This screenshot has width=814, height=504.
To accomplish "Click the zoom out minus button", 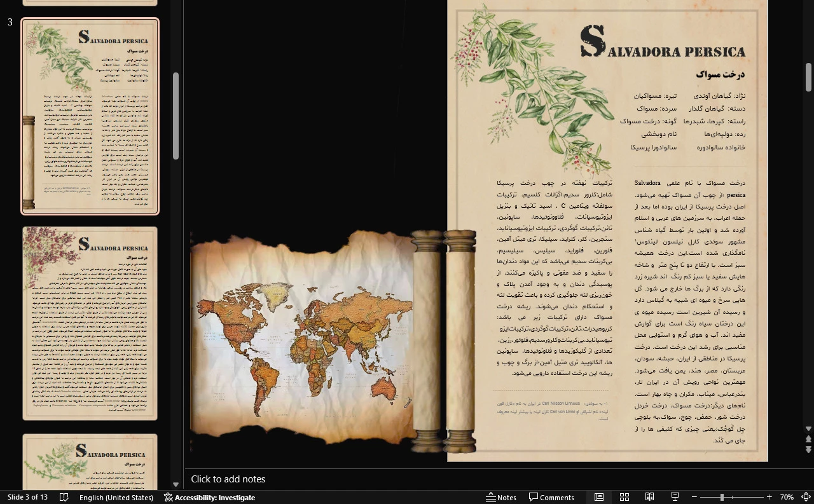I will coord(694,497).
